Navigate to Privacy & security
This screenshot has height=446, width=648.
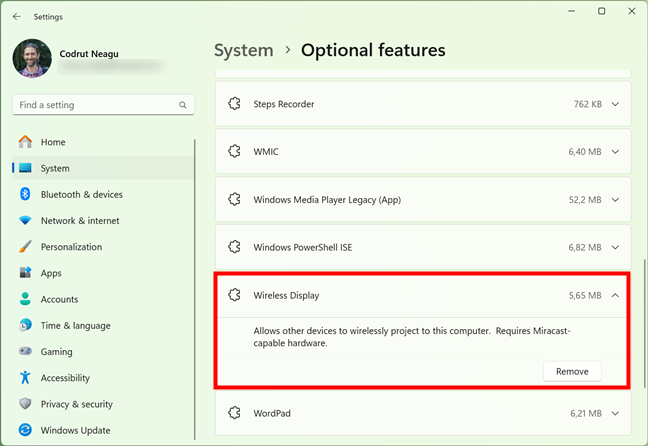point(103,404)
